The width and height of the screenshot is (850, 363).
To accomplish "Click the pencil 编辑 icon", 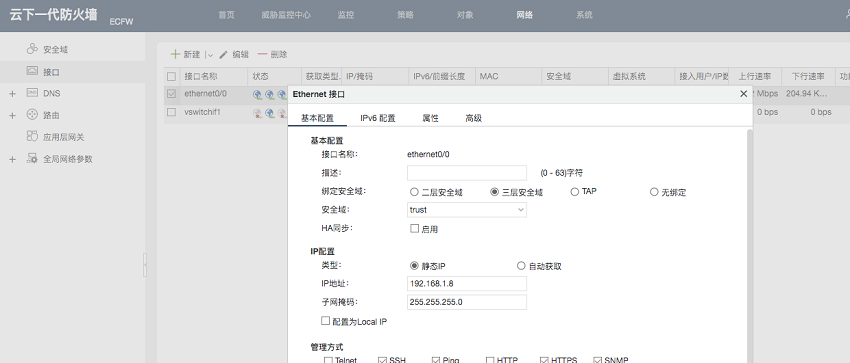I will [223, 54].
